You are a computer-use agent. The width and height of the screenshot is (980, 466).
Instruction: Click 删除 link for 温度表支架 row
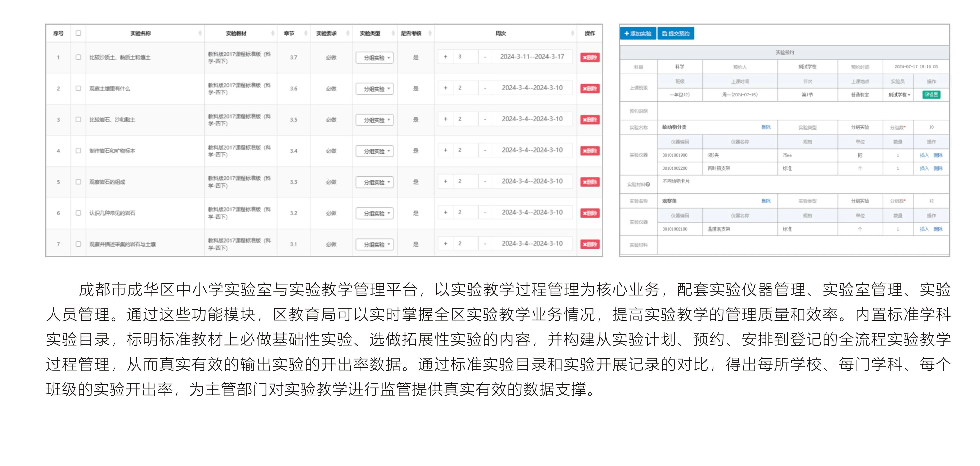click(x=938, y=229)
